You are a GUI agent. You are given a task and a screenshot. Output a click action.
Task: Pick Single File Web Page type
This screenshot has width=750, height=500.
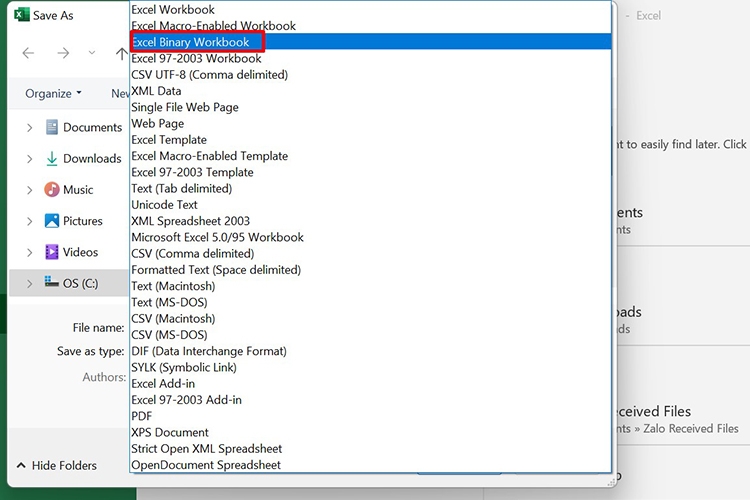pyautogui.click(x=370, y=107)
